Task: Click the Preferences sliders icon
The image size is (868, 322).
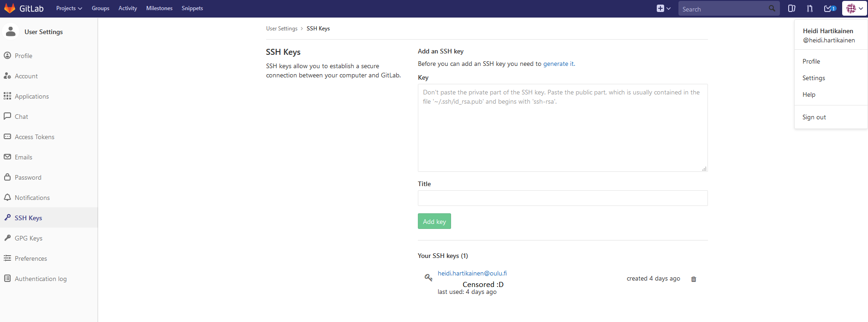Action: tap(7, 258)
